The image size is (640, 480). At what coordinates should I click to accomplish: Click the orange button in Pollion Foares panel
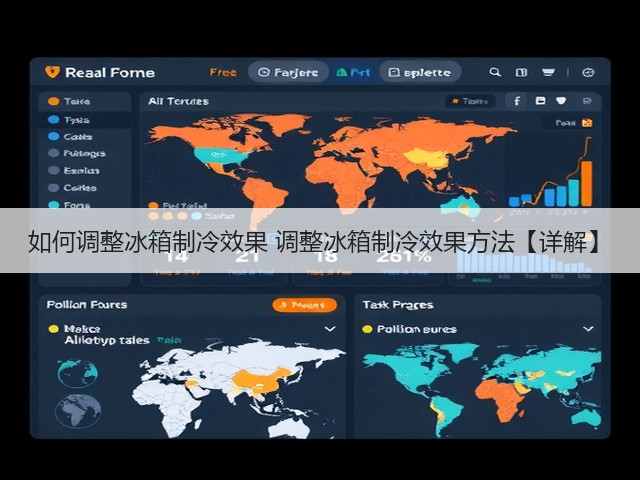(304, 305)
